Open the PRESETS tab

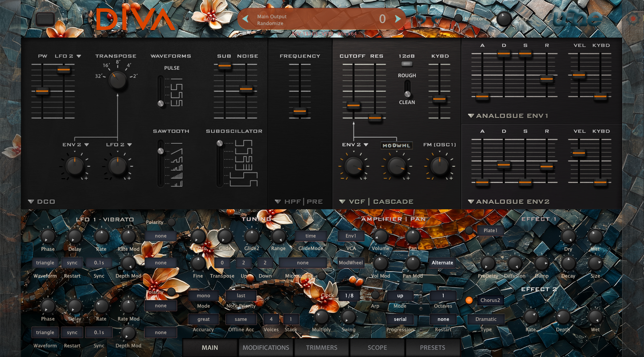tap(432, 348)
